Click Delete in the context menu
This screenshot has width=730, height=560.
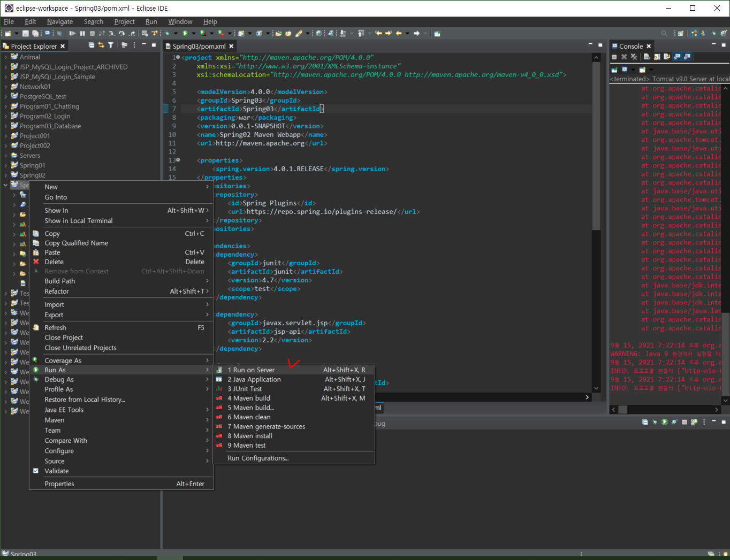(121, 262)
